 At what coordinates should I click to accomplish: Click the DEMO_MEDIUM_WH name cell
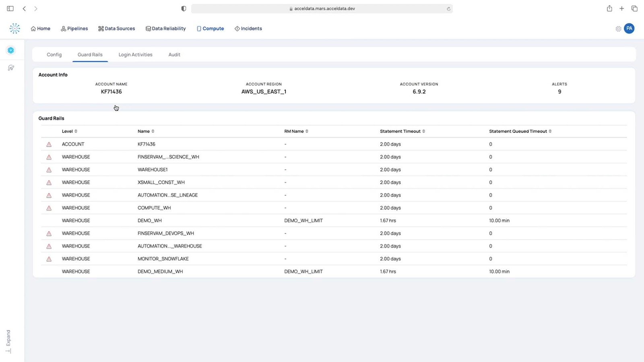(x=160, y=272)
